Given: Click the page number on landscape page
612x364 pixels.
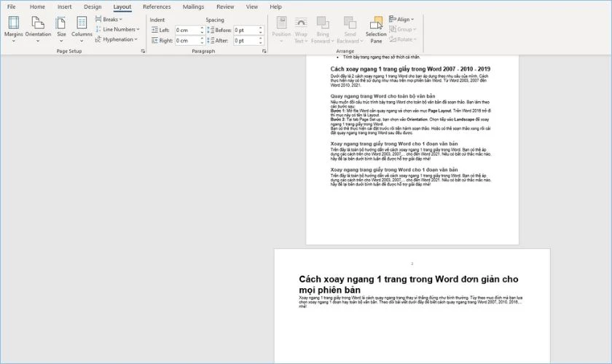Looking at the screenshot, I should click(412, 264).
